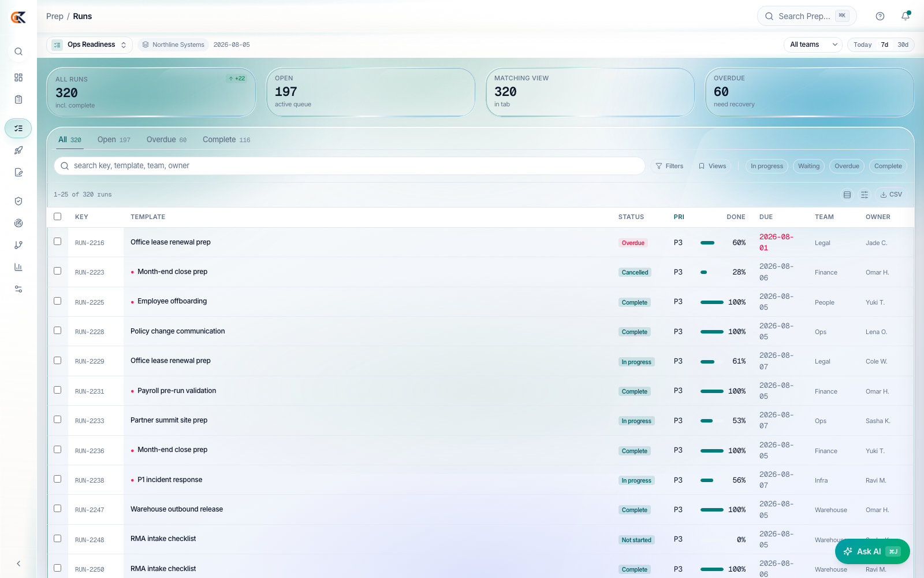The width and height of the screenshot is (924, 578).
Task: Open the clipboard icon in sidebar
Action: (18, 99)
